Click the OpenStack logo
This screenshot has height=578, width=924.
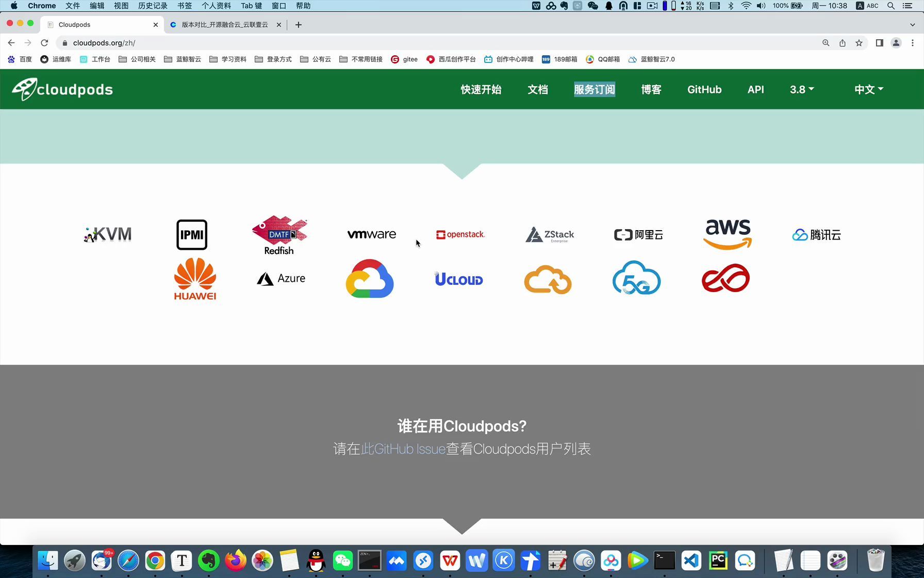(460, 234)
